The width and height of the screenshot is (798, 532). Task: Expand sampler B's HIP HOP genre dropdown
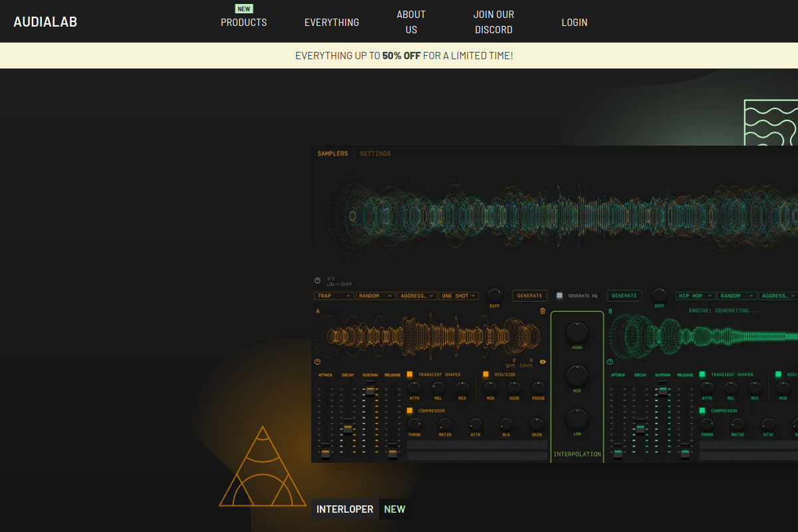click(696, 296)
